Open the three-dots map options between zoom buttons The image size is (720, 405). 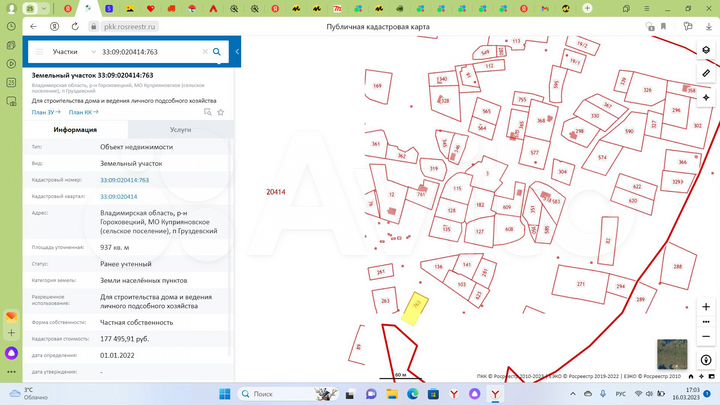706,321
